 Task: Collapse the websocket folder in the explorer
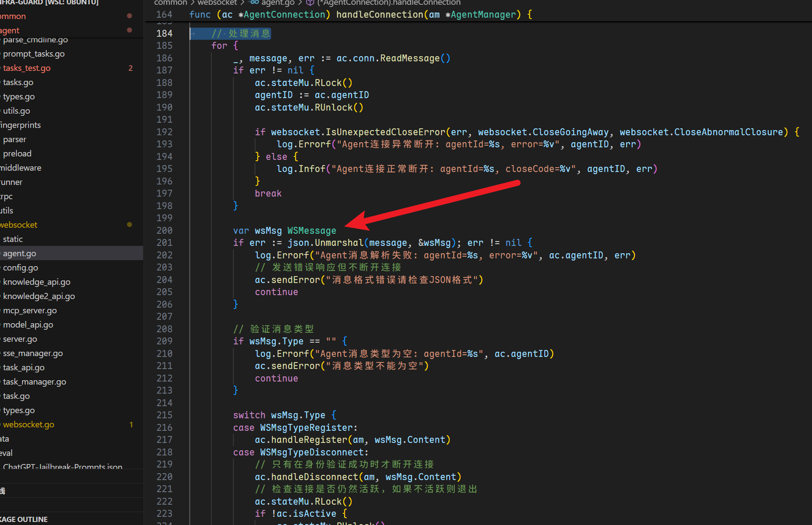tap(19, 225)
